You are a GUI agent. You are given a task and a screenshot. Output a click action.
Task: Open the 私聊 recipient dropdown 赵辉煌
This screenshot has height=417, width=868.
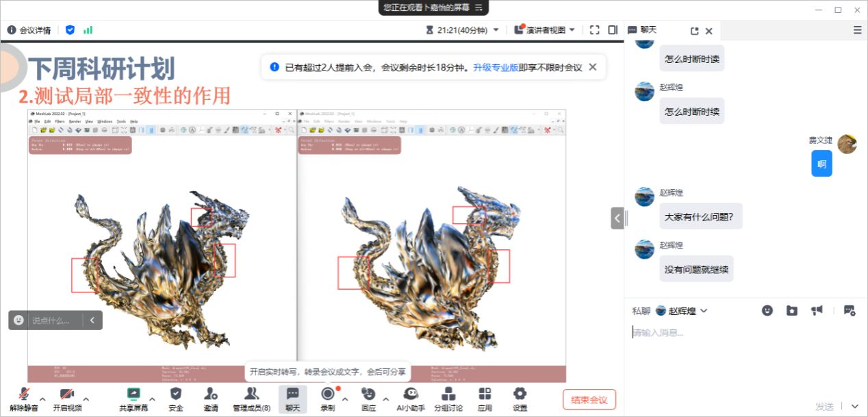(x=682, y=311)
